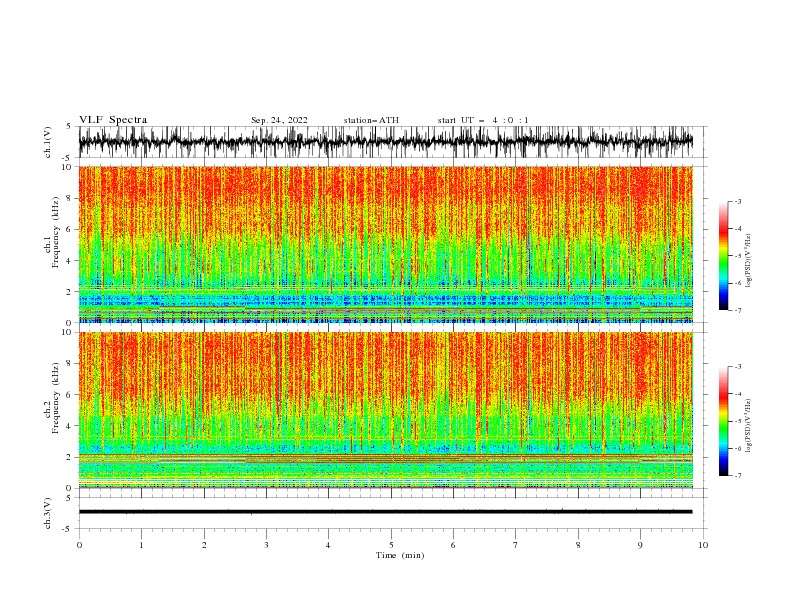The width and height of the screenshot is (792, 612).
Task: Click the "-4" tick on the lower colorbar
Action: 738,394
